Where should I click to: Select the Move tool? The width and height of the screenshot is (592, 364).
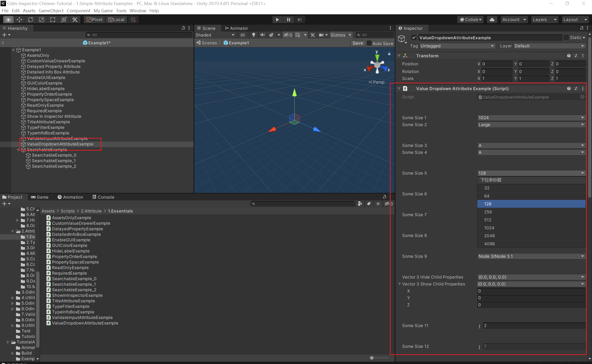[x=19, y=19]
